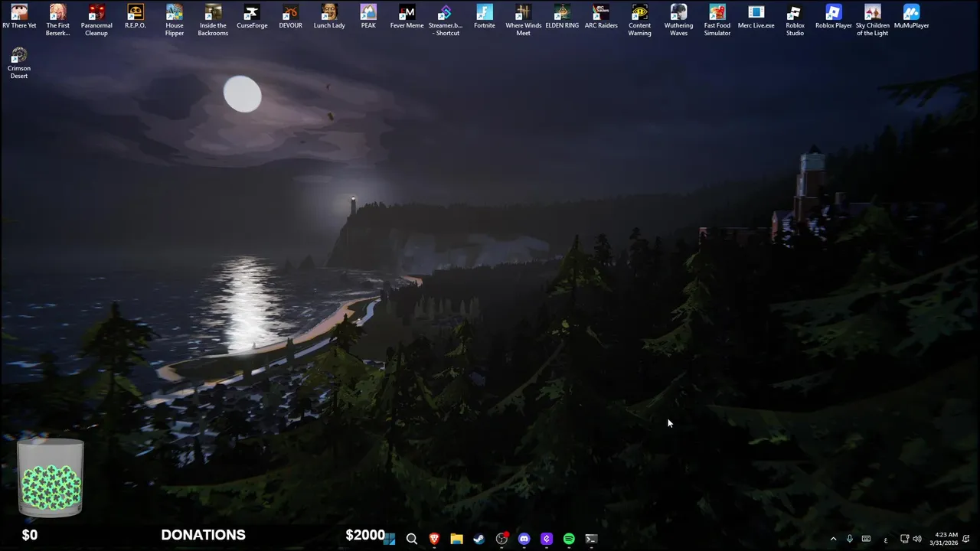Click the MuMuPlayer desktop shortcut
The width and height of the screenshot is (980, 551).
911,17
